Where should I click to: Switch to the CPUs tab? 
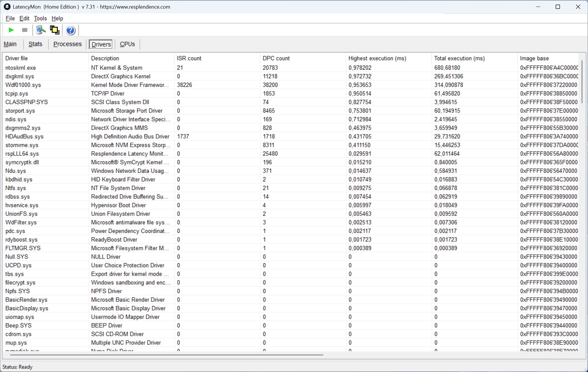(127, 44)
